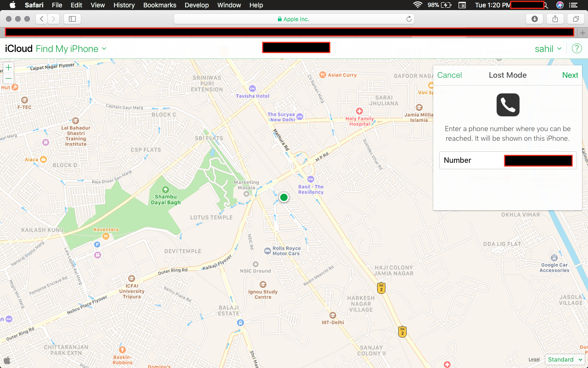Open iCloud help question mark icon
Image resolution: width=588 pixels, height=368 pixels.
pos(577,48)
